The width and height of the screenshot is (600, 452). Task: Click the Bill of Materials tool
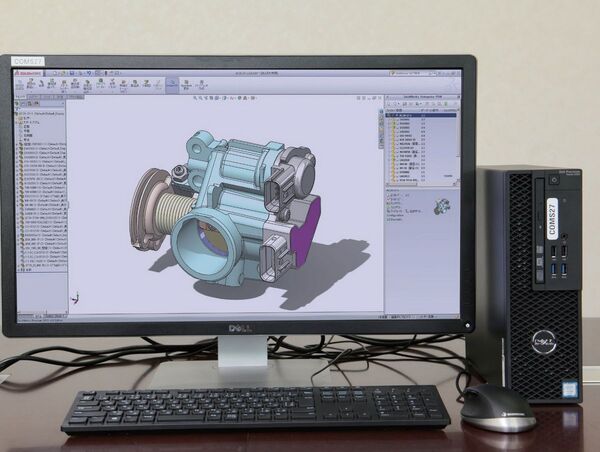coord(135,84)
